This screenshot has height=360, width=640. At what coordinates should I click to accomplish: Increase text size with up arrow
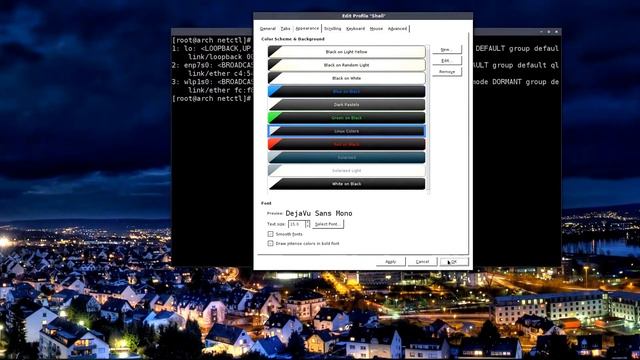pos(308,222)
